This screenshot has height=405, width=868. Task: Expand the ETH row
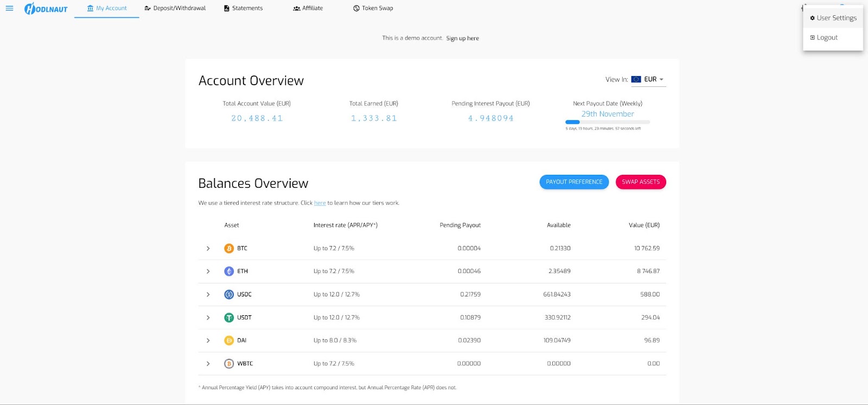(x=208, y=271)
